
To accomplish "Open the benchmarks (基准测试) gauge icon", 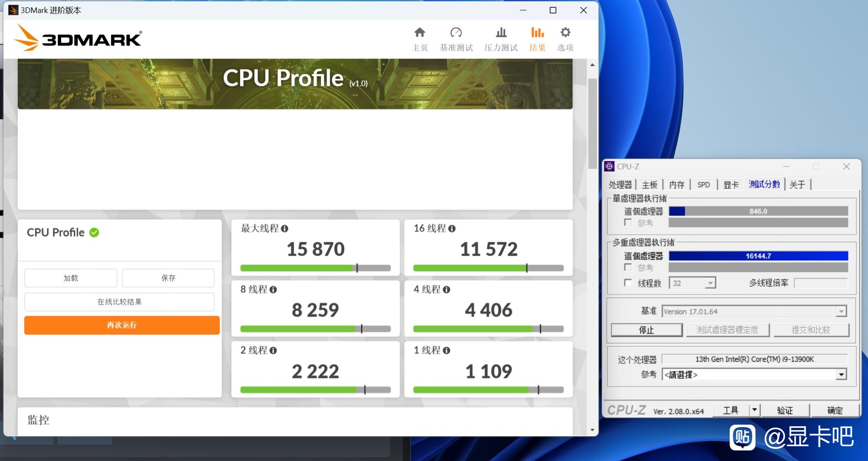I will point(456,33).
